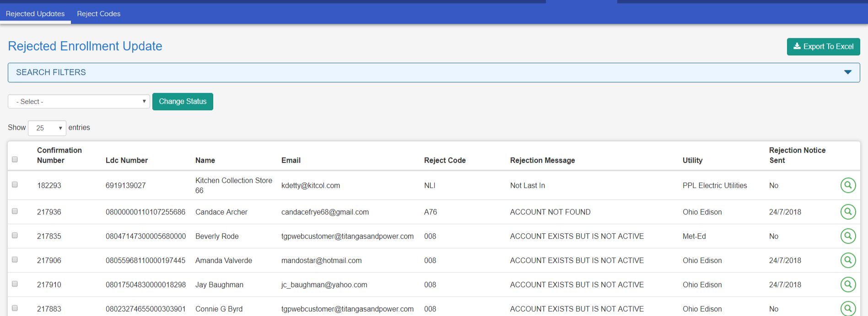The height and width of the screenshot is (316, 868).
Task: Click the ACCOUNT NOT FOUND message
Action: coord(550,212)
